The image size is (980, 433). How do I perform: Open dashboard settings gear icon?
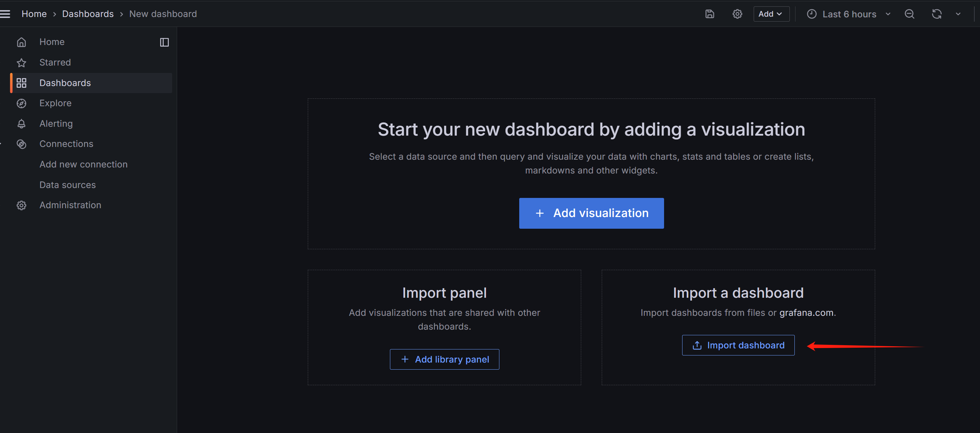coord(737,14)
